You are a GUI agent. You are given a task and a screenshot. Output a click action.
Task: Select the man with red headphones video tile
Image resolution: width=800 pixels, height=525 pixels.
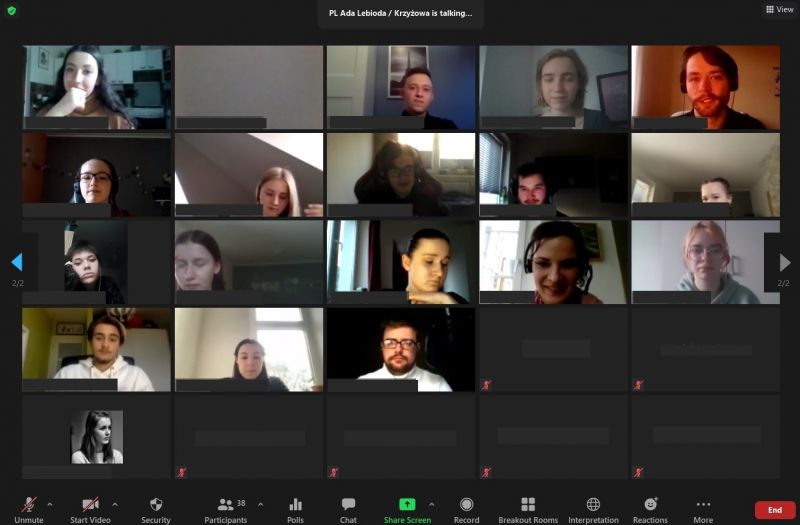706,87
